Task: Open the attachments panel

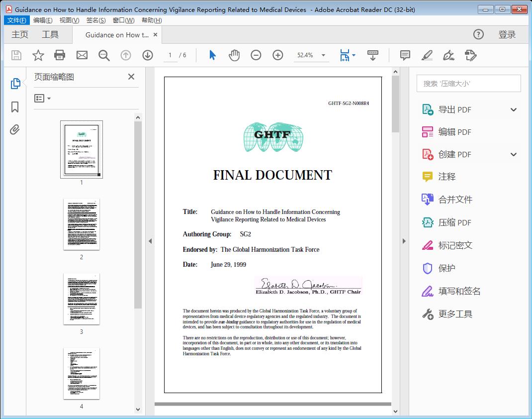Action: (x=15, y=129)
